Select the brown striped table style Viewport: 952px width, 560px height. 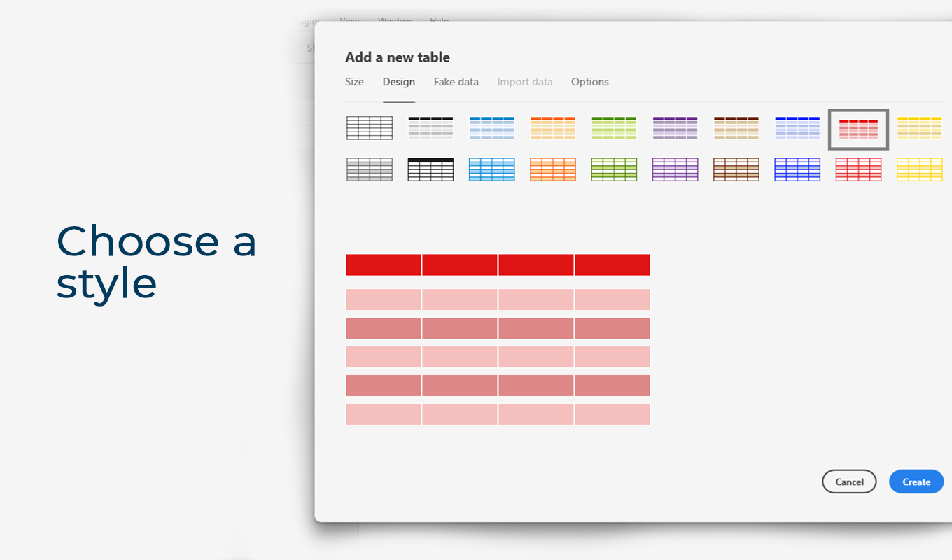pyautogui.click(x=736, y=128)
